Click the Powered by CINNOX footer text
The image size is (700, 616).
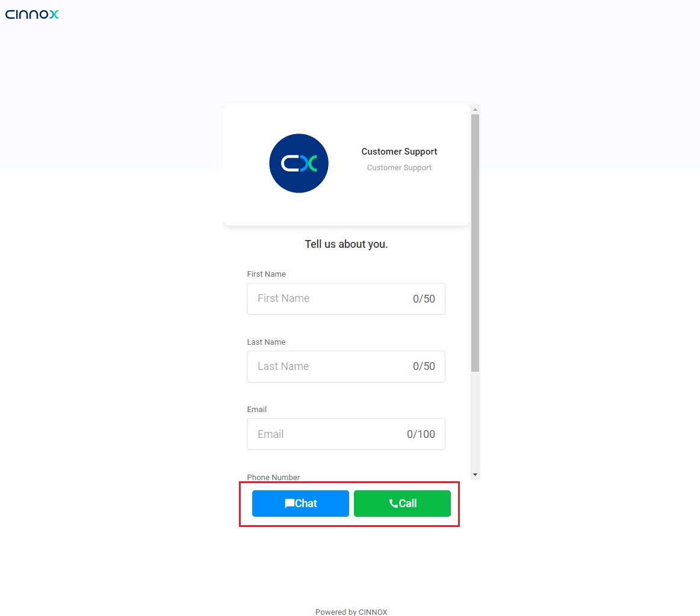point(352,612)
